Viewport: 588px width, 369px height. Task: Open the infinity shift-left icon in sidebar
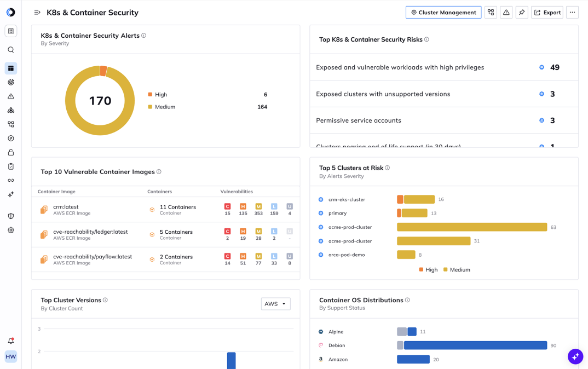pos(11,180)
